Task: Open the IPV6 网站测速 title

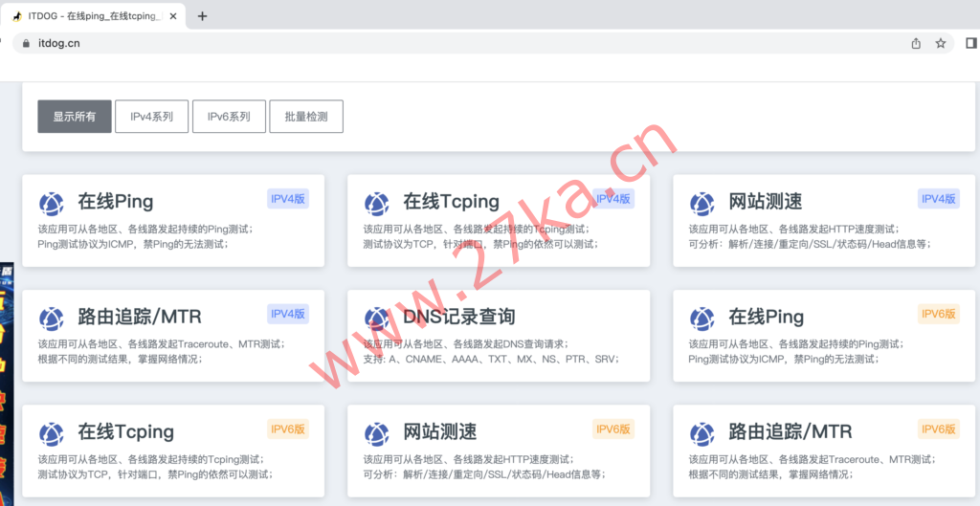Action: 440,431
